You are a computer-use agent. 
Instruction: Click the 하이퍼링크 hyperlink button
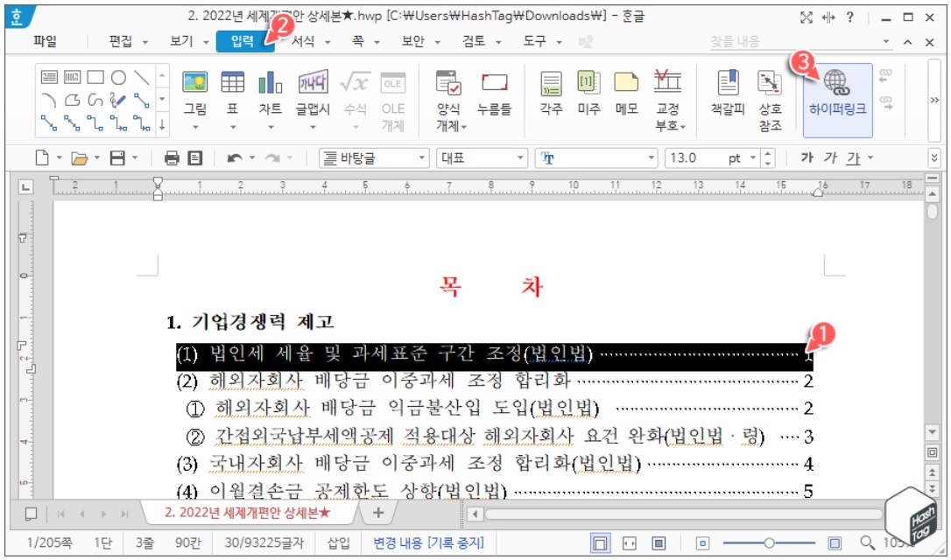(837, 101)
